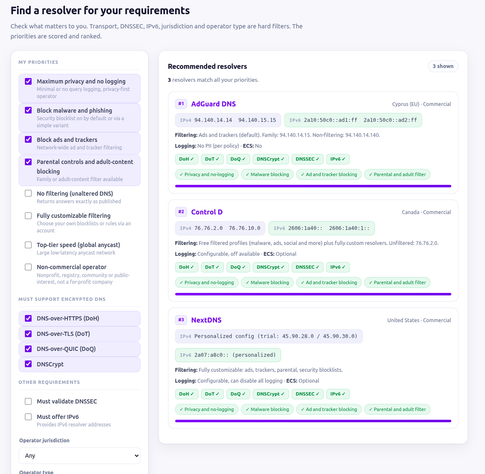Screen dimensions: 485x474
Task: Click the DNSSEC badge under NextDNS
Action: tap(307, 394)
